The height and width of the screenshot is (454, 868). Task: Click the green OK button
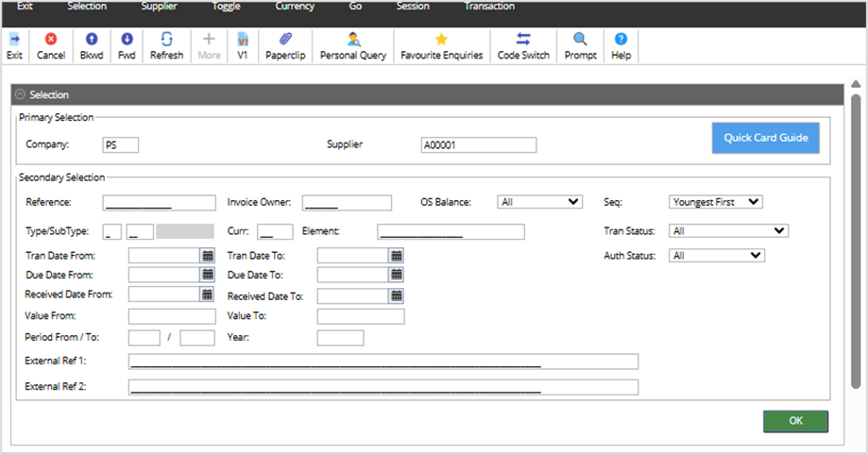point(795,421)
